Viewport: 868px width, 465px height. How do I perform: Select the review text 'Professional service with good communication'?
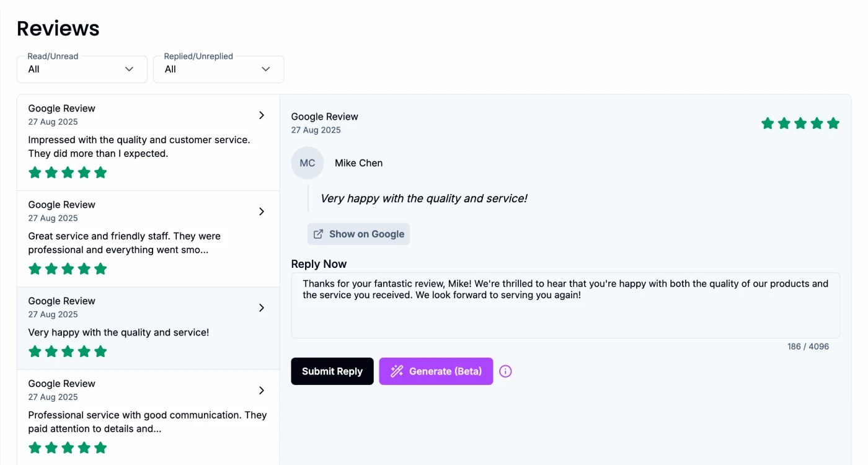point(148,422)
